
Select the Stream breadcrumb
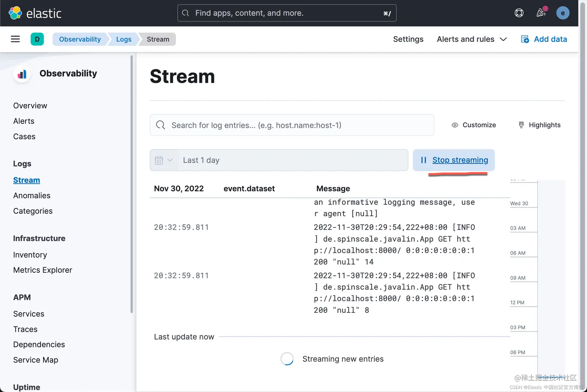158,39
